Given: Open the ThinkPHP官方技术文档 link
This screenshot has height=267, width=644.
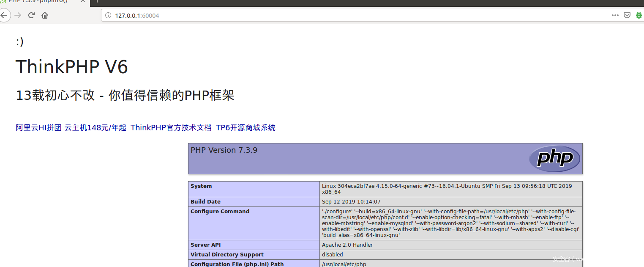Looking at the screenshot, I should tap(171, 128).
